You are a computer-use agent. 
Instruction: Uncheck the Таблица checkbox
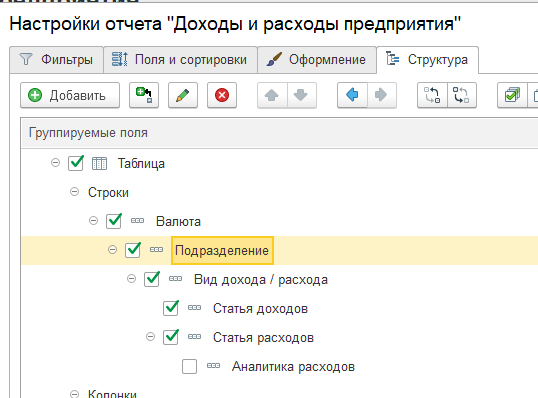pos(76,163)
